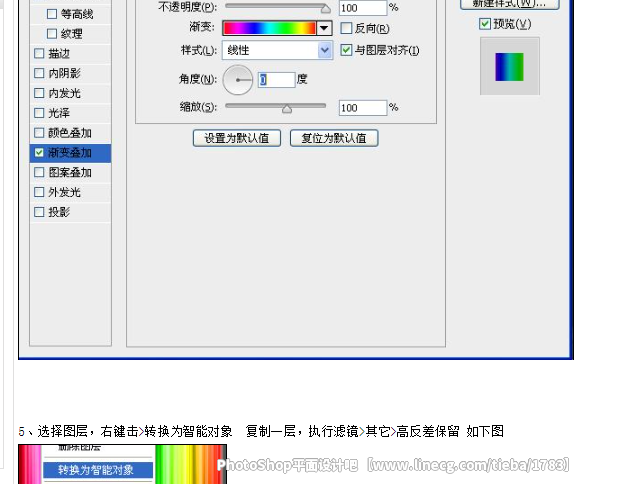Viewport: 625px width, 484px height.
Task: Click the 设置为默认值 button
Action: [x=237, y=138]
